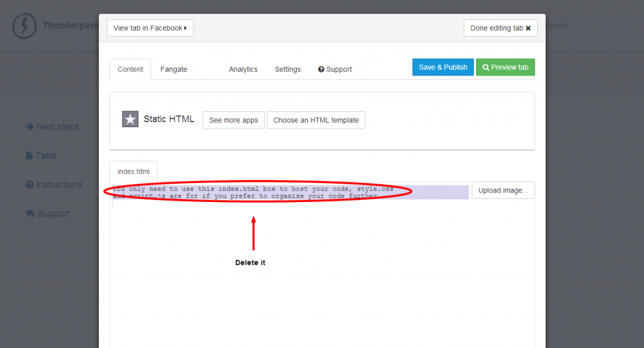Switch to the Content tab
The height and width of the screenshot is (348, 644).
pyautogui.click(x=130, y=69)
